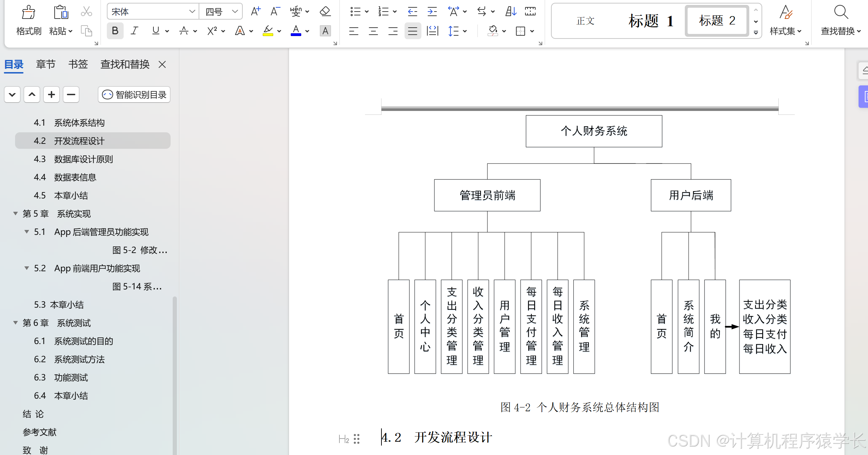The width and height of the screenshot is (868, 455).
Task: Click the Format Painter (格式刷) icon
Action: click(28, 13)
